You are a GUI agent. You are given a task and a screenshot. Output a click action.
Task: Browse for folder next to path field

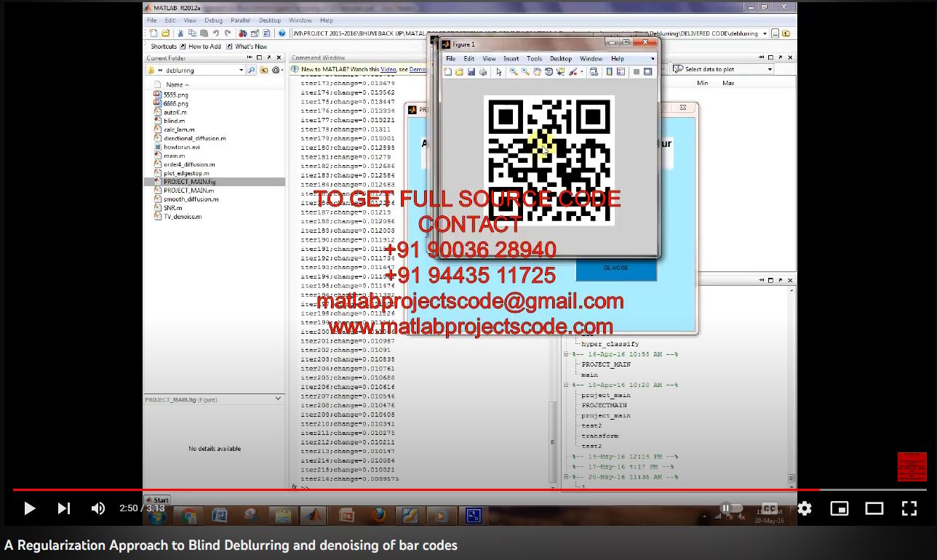click(x=775, y=33)
